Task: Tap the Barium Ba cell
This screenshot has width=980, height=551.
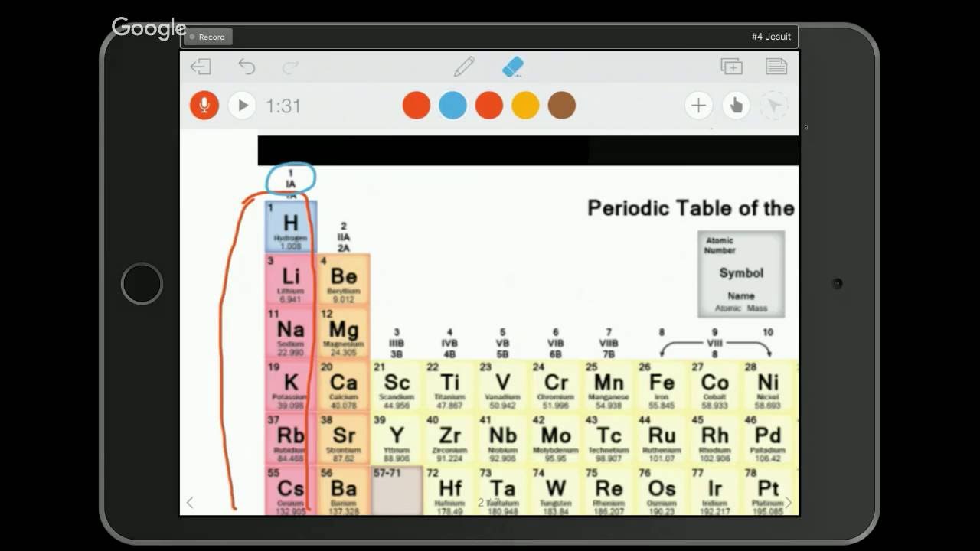Action: [x=343, y=491]
